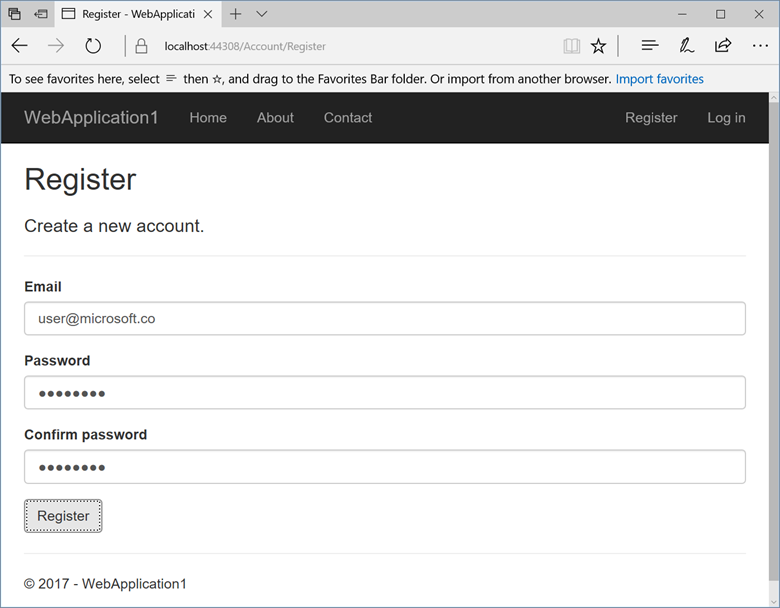The width and height of the screenshot is (780, 608).
Task: Refresh the current page
Action: point(93,46)
